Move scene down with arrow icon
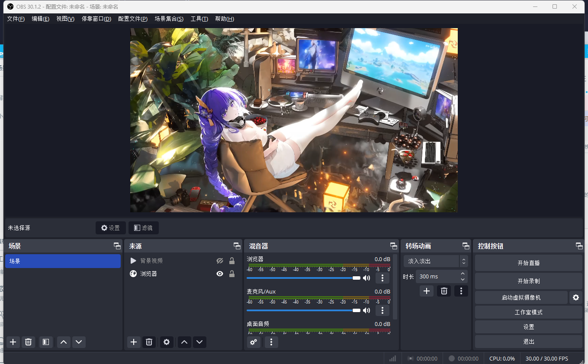The width and height of the screenshot is (588, 364). [x=79, y=342]
